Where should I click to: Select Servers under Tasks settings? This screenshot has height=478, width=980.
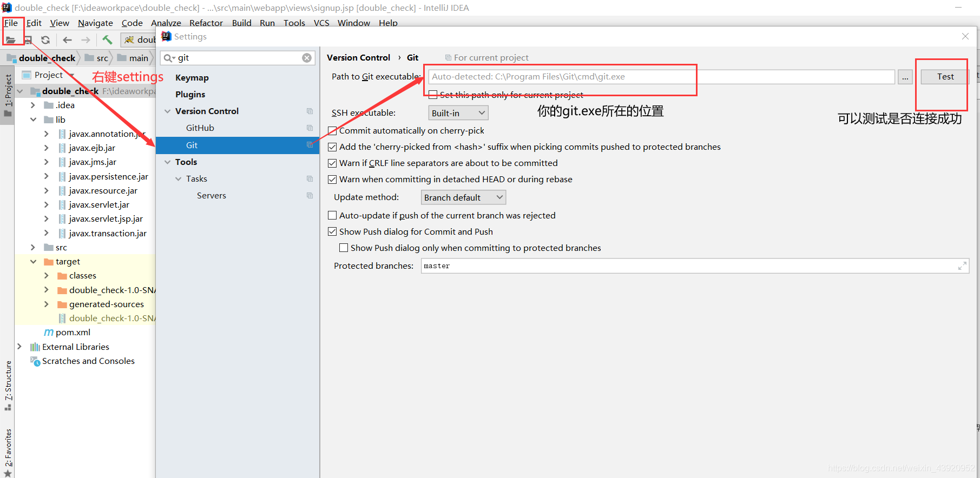click(212, 195)
